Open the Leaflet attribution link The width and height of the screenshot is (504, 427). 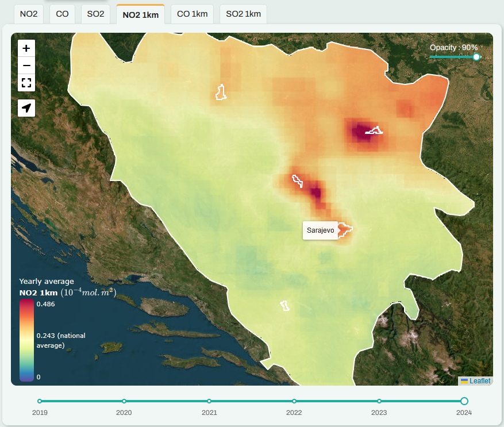479,380
